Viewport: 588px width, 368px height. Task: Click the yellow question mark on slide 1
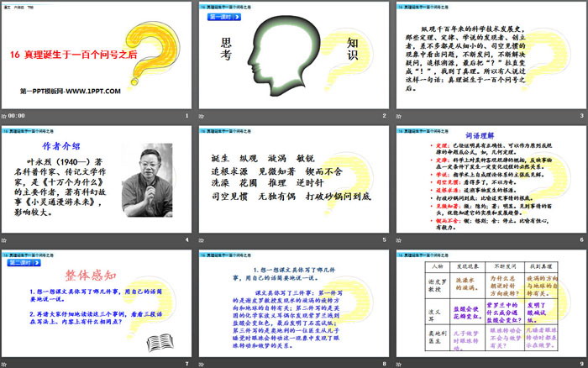pyautogui.click(x=153, y=52)
